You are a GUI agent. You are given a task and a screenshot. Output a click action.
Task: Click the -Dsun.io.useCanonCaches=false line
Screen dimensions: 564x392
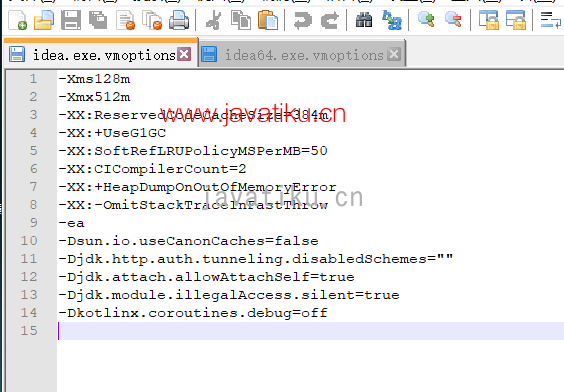pyautogui.click(x=188, y=241)
